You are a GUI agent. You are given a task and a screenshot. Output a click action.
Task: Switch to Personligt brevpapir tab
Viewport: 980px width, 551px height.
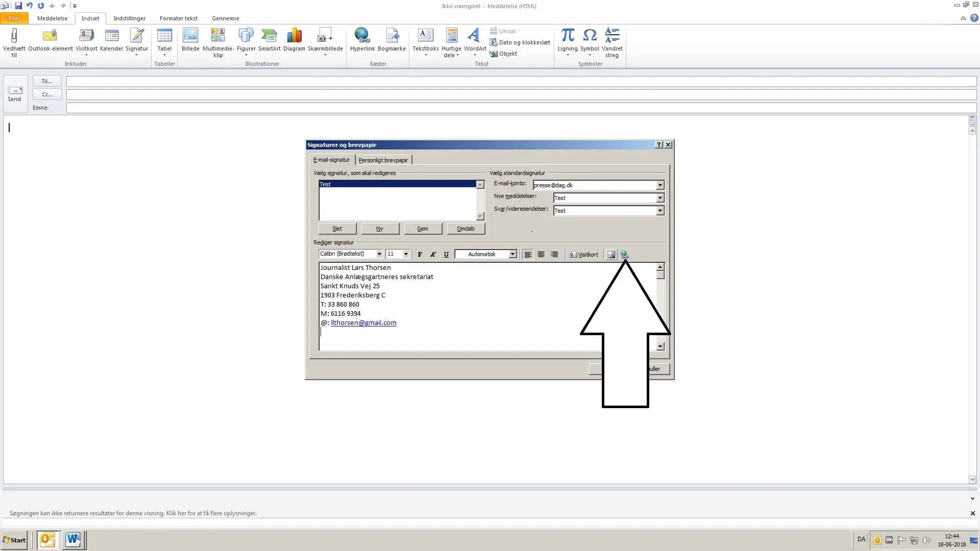[x=383, y=160]
